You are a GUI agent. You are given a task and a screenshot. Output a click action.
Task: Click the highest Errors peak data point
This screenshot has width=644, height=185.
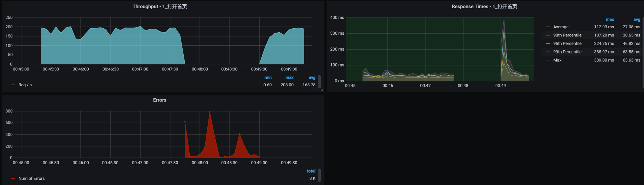[210, 112]
